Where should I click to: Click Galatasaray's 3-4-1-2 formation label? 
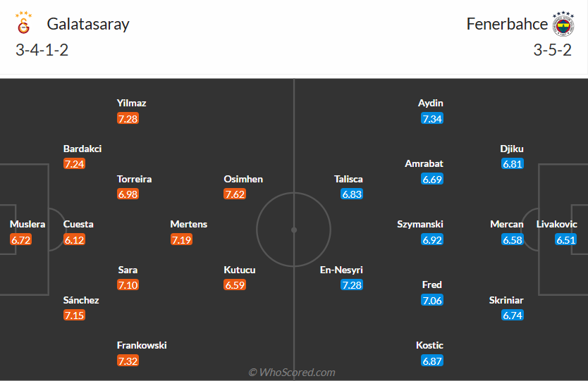42,50
